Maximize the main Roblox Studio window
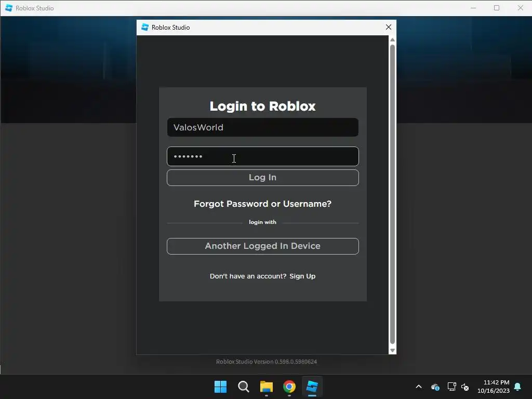This screenshot has width=532, height=399. click(x=496, y=8)
